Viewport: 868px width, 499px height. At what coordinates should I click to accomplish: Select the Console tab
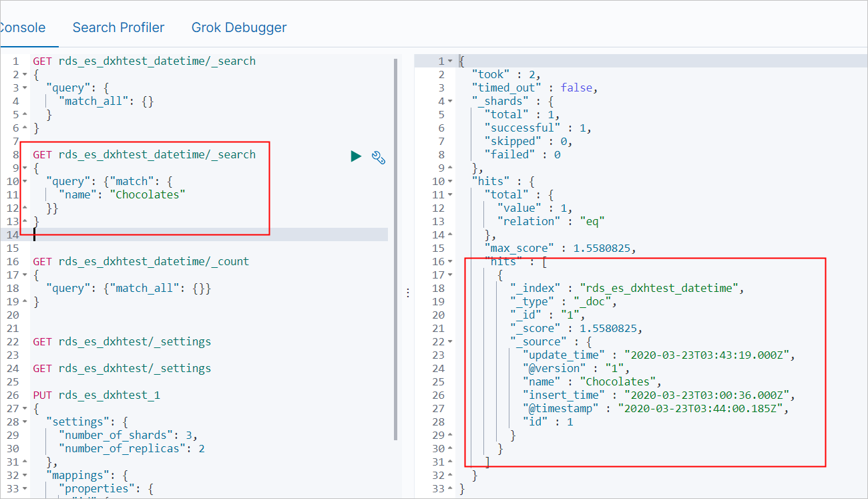point(22,28)
